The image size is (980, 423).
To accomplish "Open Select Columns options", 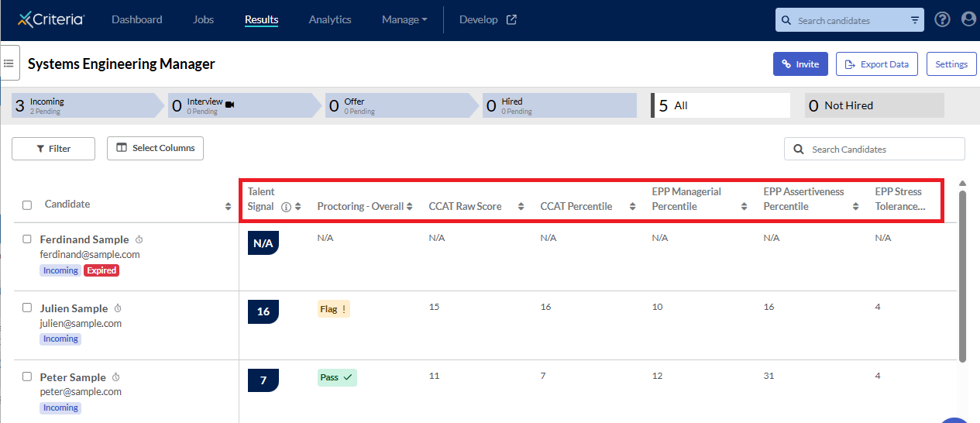I will 155,148.
